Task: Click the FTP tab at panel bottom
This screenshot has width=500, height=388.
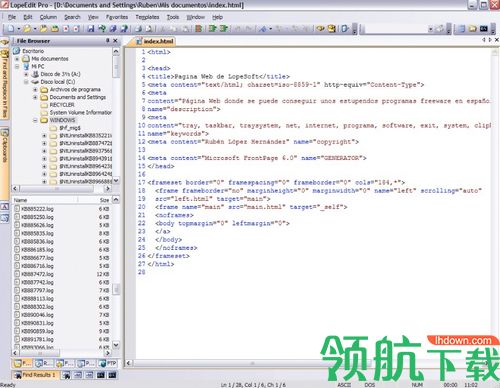Action: [x=108, y=363]
